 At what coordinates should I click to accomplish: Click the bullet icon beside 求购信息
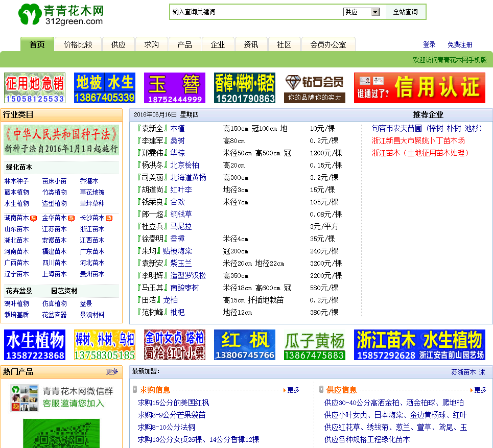(134, 390)
